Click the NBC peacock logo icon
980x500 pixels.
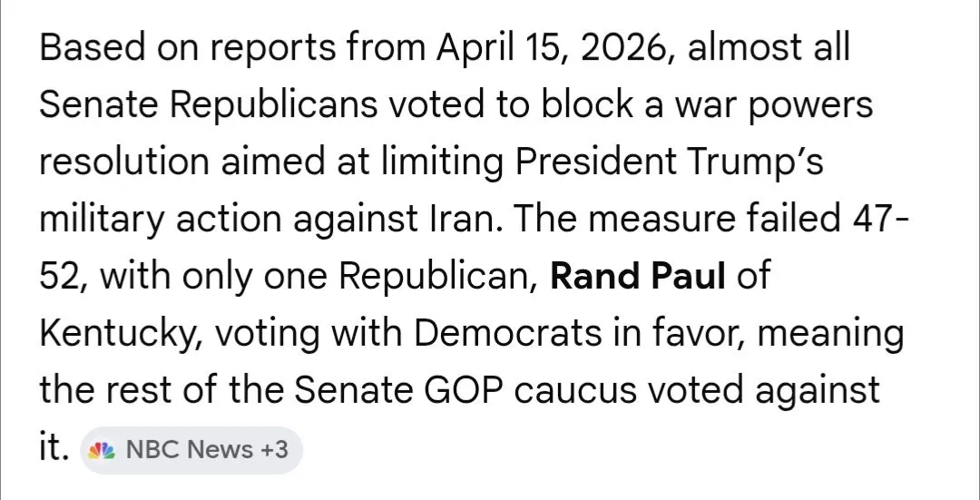coord(106,448)
